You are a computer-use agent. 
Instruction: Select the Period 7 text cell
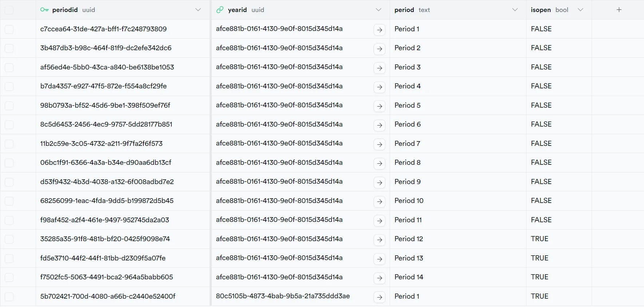407,144
